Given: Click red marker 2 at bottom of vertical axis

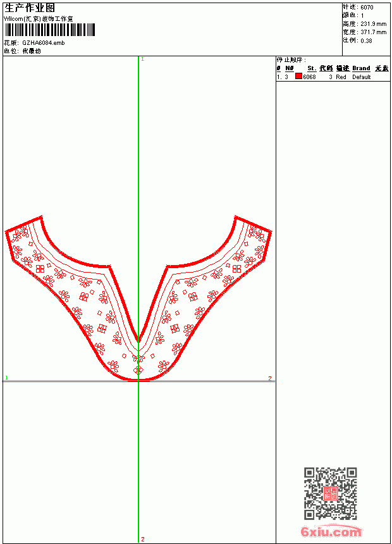Looking at the screenshot, I should [143, 539].
